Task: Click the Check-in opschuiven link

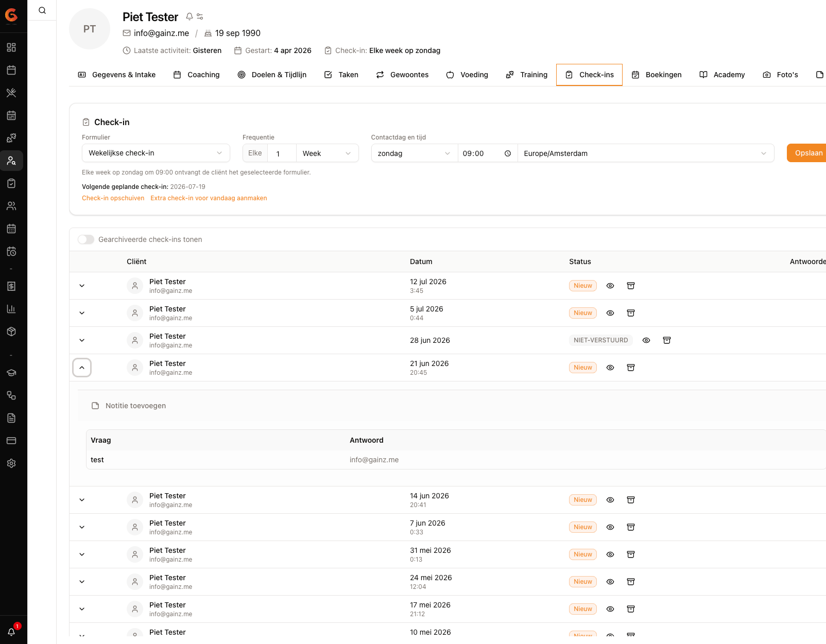Action: [x=113, y=198]
